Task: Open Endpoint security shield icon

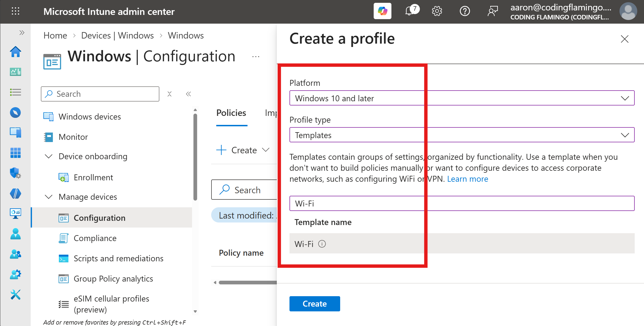Action: point(15,173)
